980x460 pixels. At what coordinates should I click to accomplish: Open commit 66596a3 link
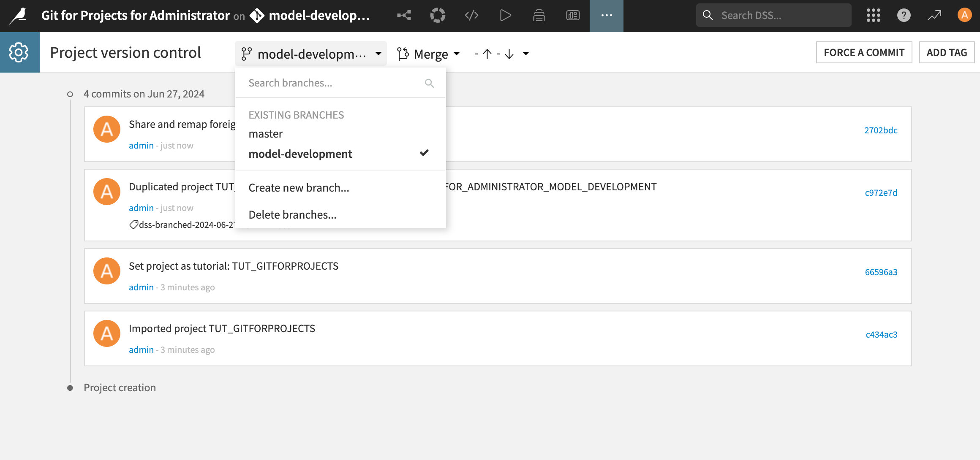click(880, 272)
